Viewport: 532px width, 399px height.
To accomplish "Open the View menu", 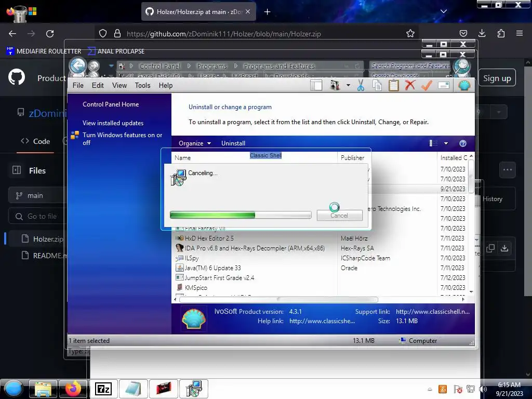I will tap(119, 86).
